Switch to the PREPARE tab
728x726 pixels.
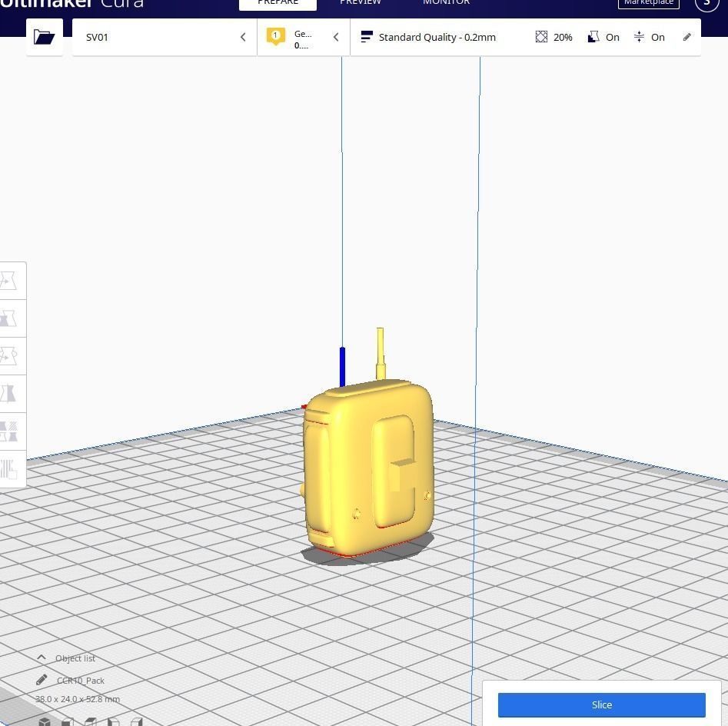tap(278, 4)
